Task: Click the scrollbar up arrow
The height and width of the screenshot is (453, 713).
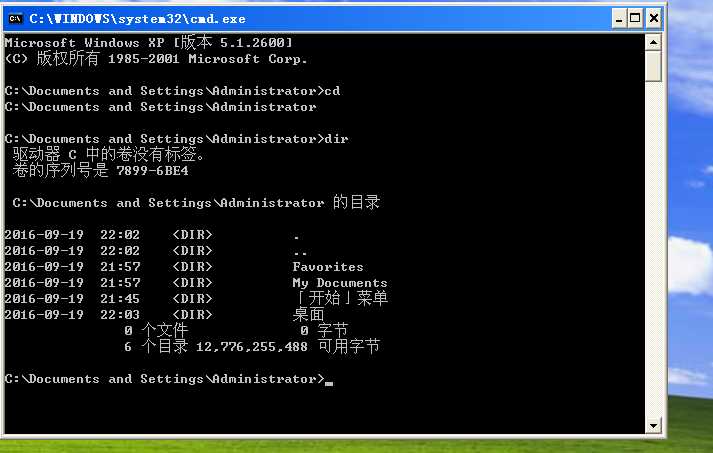Action: [x=653, y=43]
